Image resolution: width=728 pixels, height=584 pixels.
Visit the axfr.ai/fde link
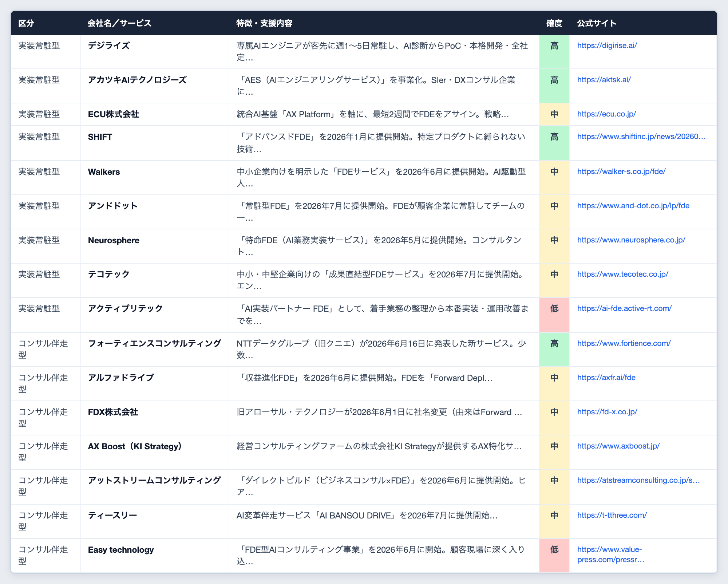[x=606, y=378]
